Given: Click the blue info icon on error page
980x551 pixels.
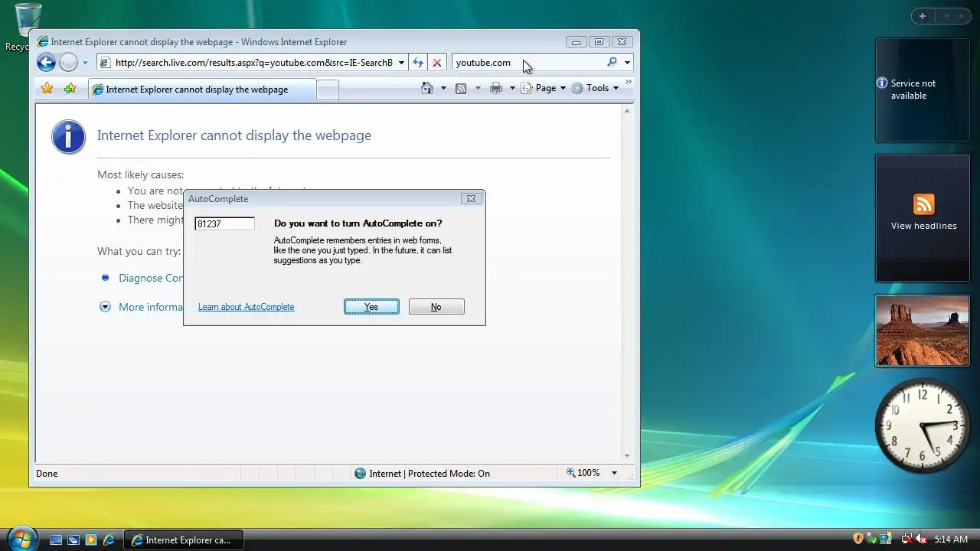Looking at the screenshot, I should [68, 137].
